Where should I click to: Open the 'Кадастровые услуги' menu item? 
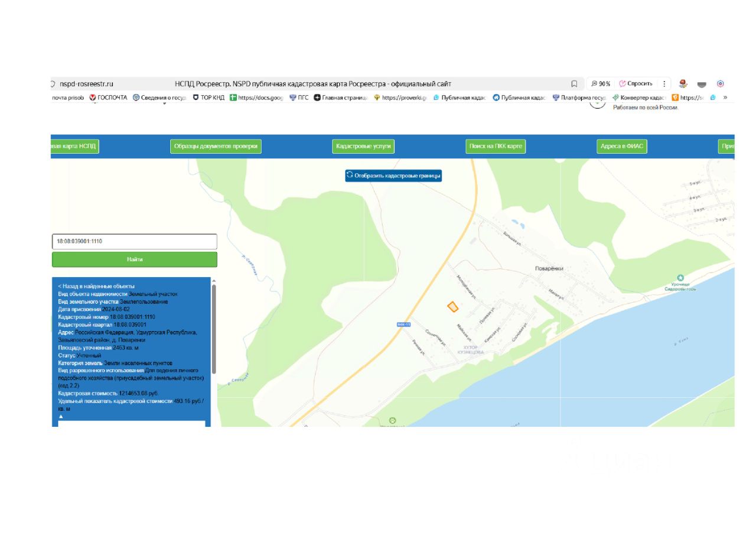[x=363, y=146]
